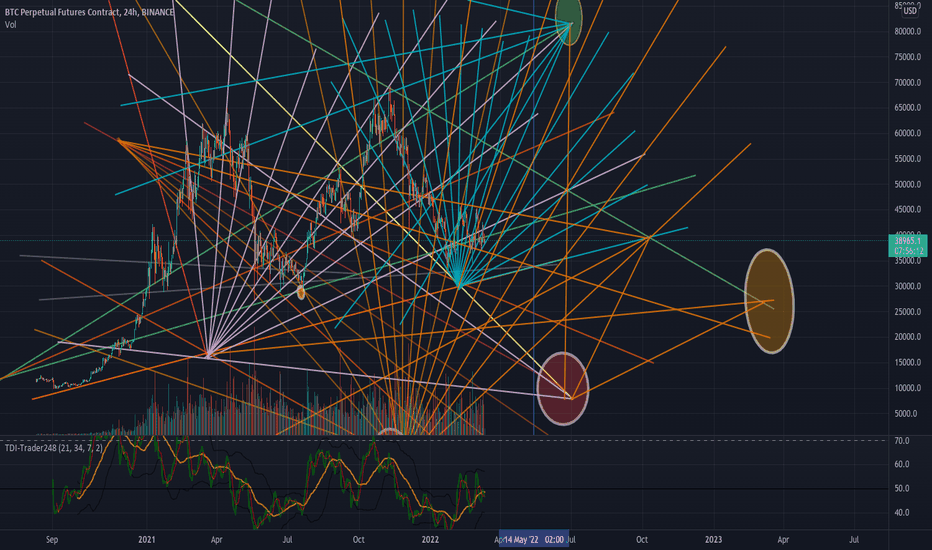Click the 25000.0 price axis label
Image resolution: width=932 pixels, height=550 pixels.
[x=908, y=312]
